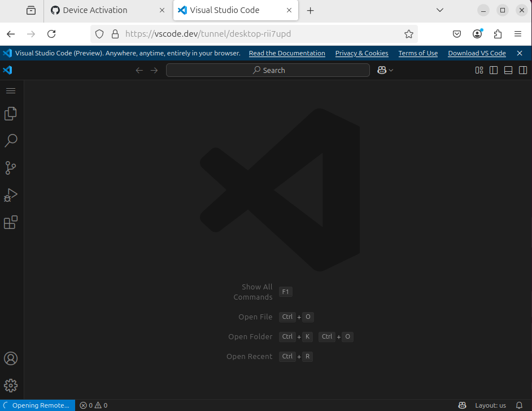The width and height of the screenshot is (532, 411).
Task: Open the Customize Layout dropdown
Action: [479, 70]
